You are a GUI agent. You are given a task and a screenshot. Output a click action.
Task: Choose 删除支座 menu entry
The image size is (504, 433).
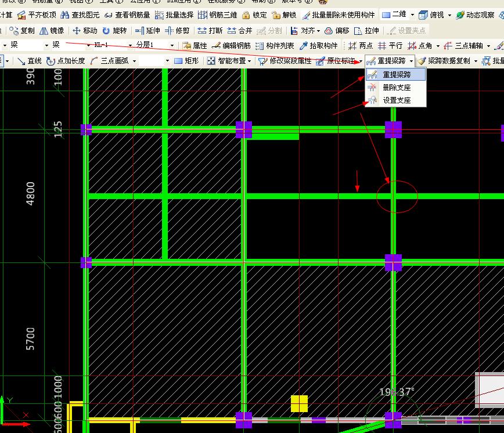pos(395,88)
